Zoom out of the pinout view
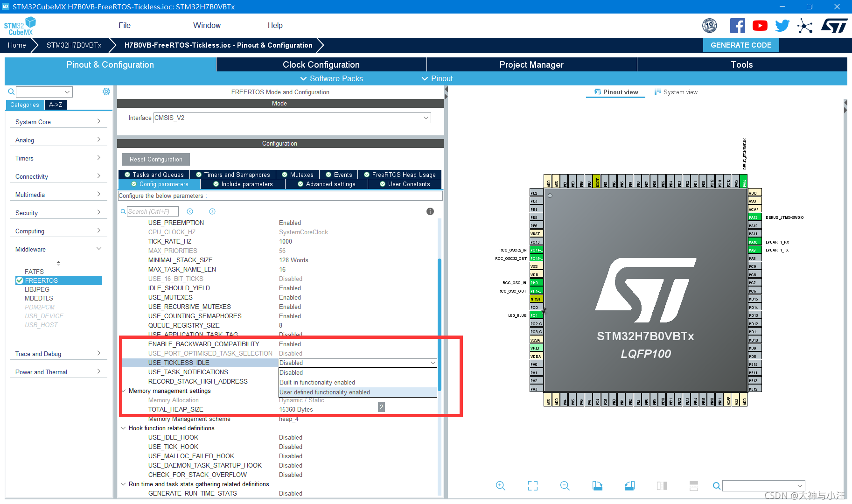852x504 pixels. pyautogui.click(x=565, y=485)
